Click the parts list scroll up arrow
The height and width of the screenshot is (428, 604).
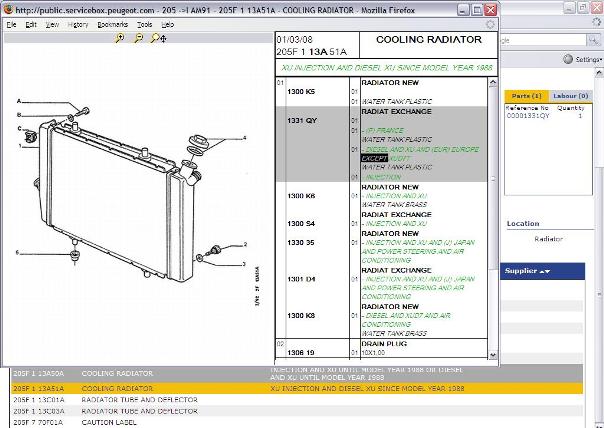tap(492, 82)
